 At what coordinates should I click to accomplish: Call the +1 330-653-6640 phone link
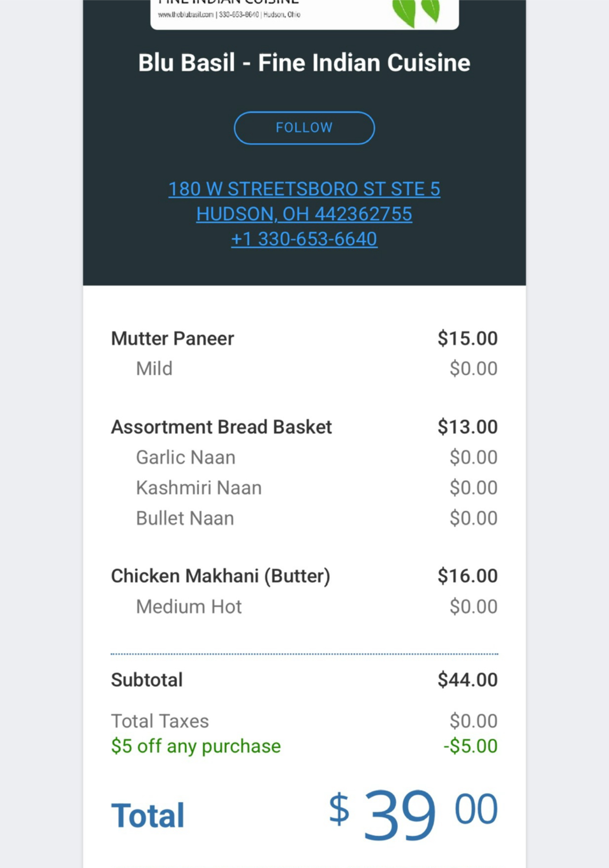coord(304,239)
